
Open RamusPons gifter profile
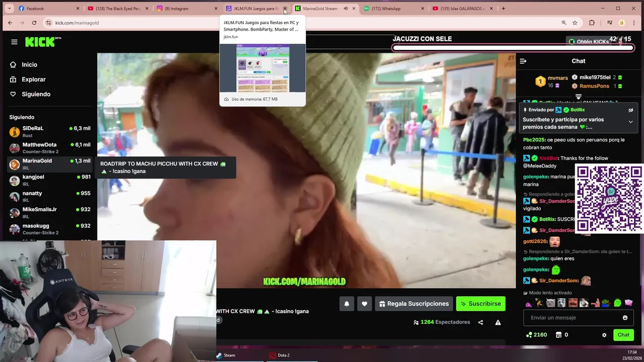(594, 86)
